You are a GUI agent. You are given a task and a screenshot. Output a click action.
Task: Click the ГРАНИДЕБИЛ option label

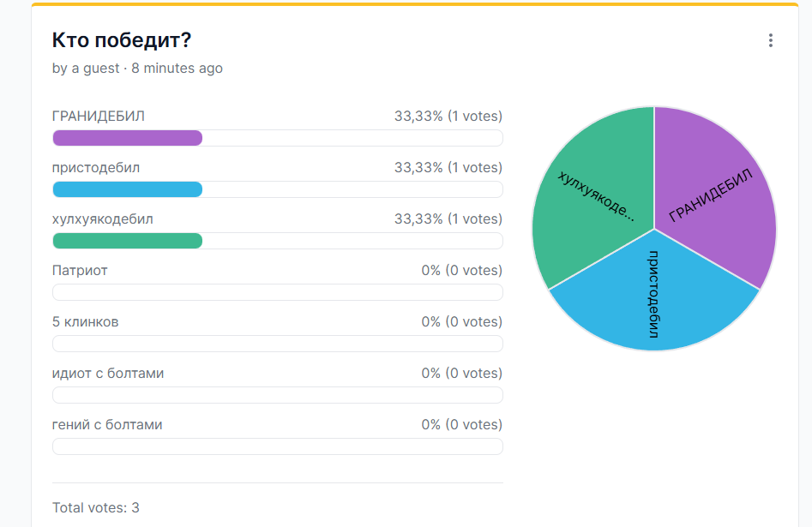click(99, 116)
